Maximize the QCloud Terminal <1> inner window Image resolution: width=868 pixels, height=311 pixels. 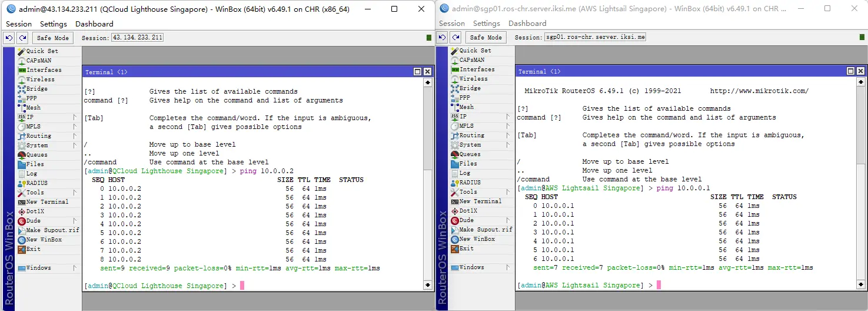click(x=417, y=72)
